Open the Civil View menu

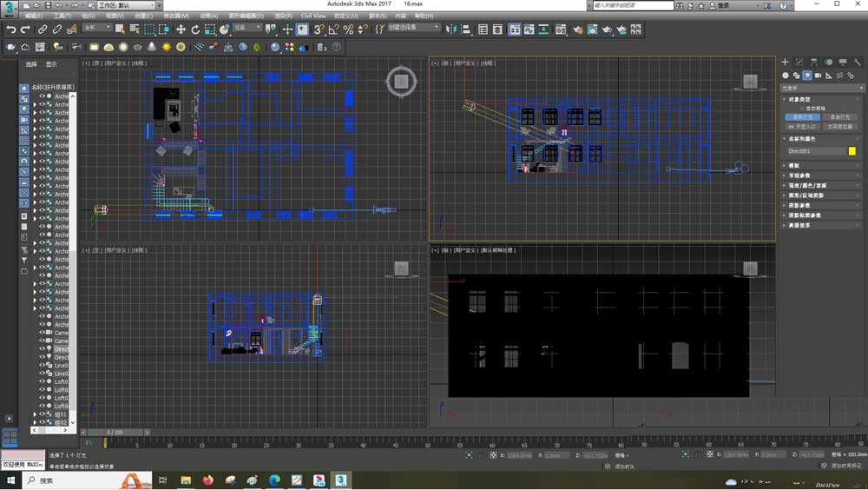[313, 16]
